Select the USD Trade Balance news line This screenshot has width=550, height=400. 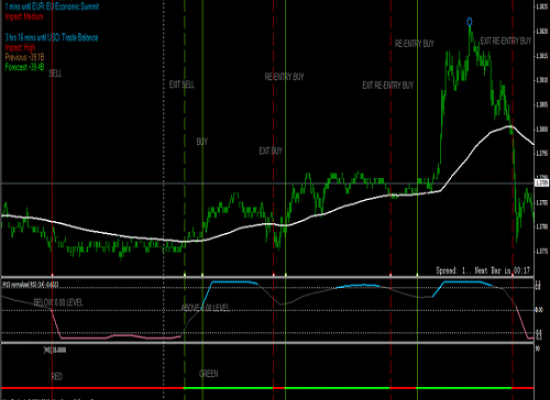coord(52,38)
